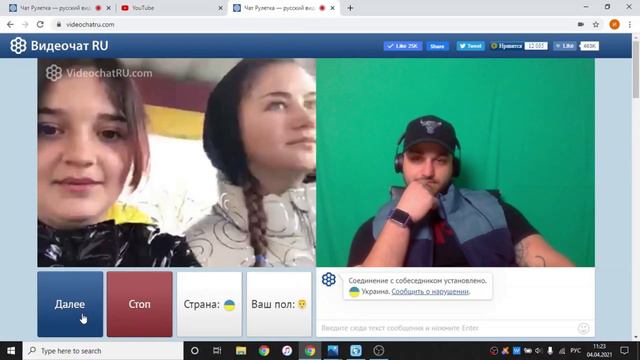Viewport: 640px width, 360px height.
Task: Open the Ваш пол gender selector
Action: coord(279,304)
